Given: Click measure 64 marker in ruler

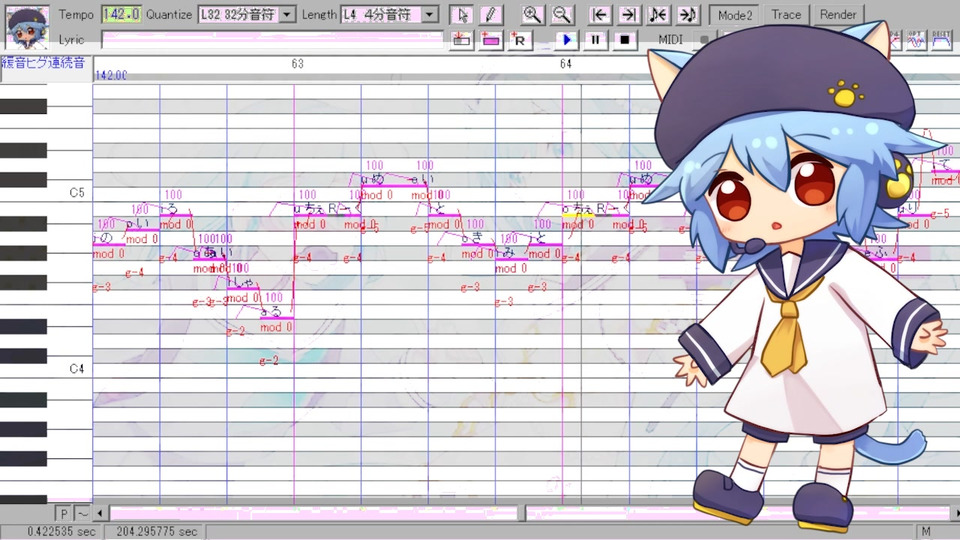Looking at the screenshot, I should pyautogui.click(x=566, y=64).
